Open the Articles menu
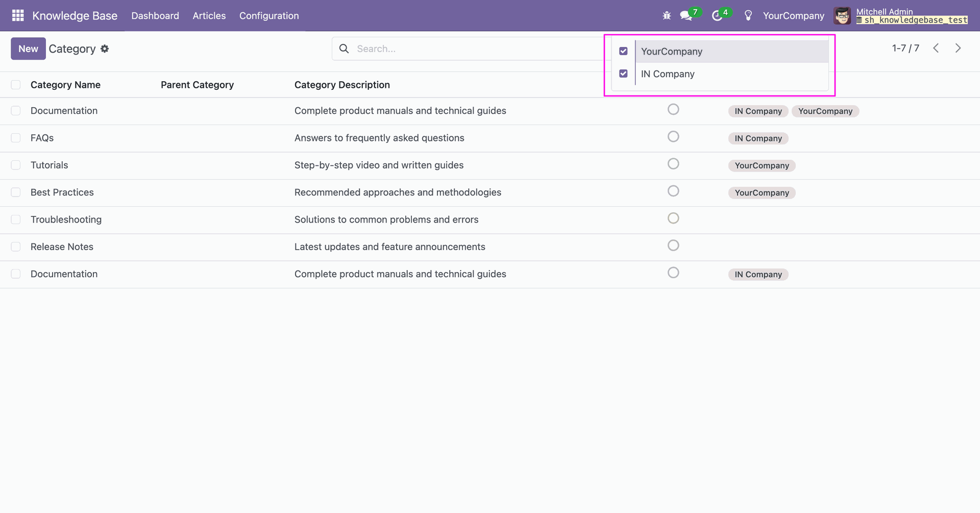The image size is (980, 513). [209, 16]
